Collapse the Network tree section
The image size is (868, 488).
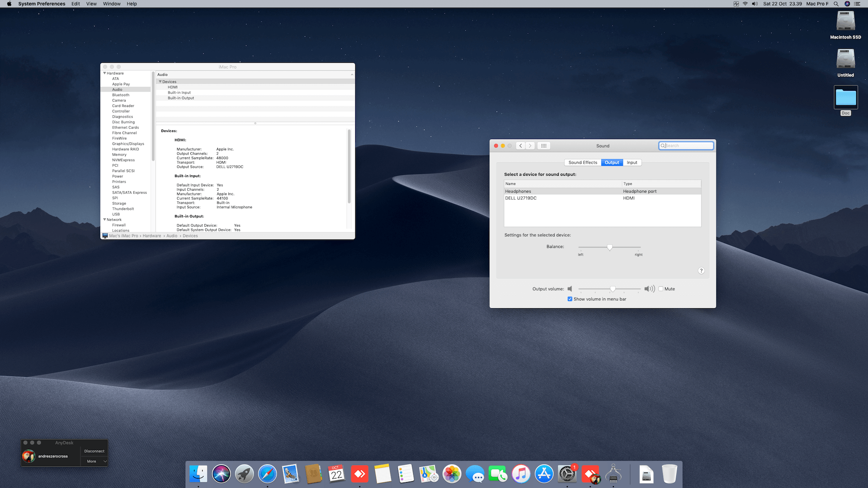click(x=104, y=220)
